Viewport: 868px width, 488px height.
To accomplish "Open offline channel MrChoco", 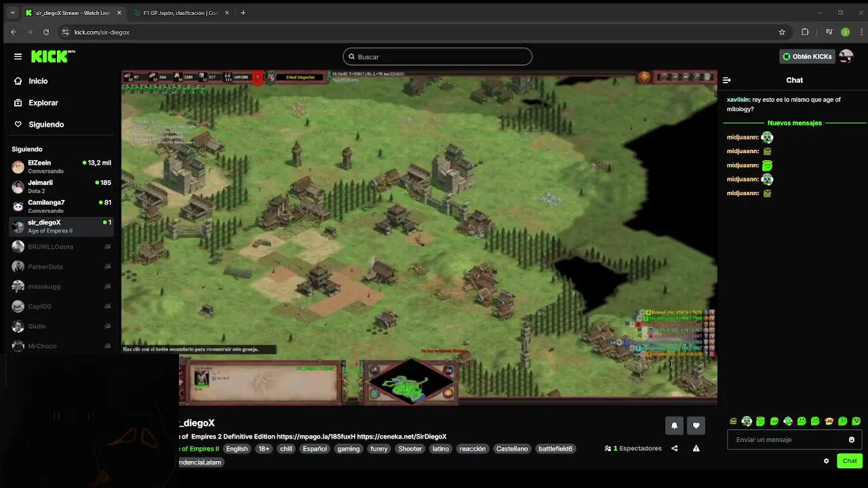I will (x=62, y=346).
